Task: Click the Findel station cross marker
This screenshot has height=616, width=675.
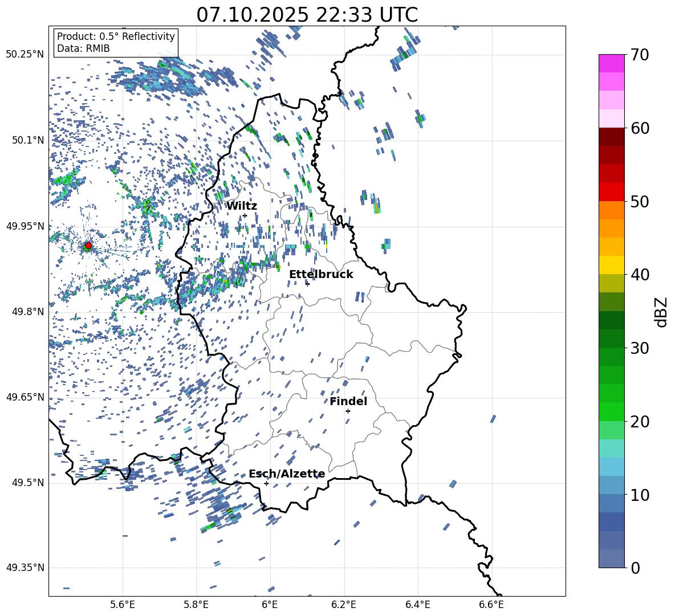Action: (x=348, y=411)
